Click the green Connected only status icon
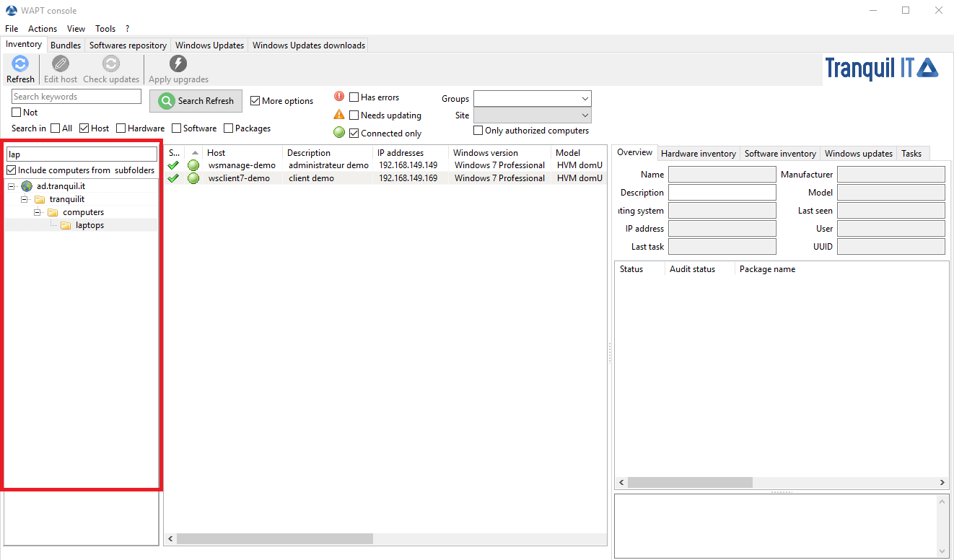Viewport: 954px width, 560px height. coord(339,133)
